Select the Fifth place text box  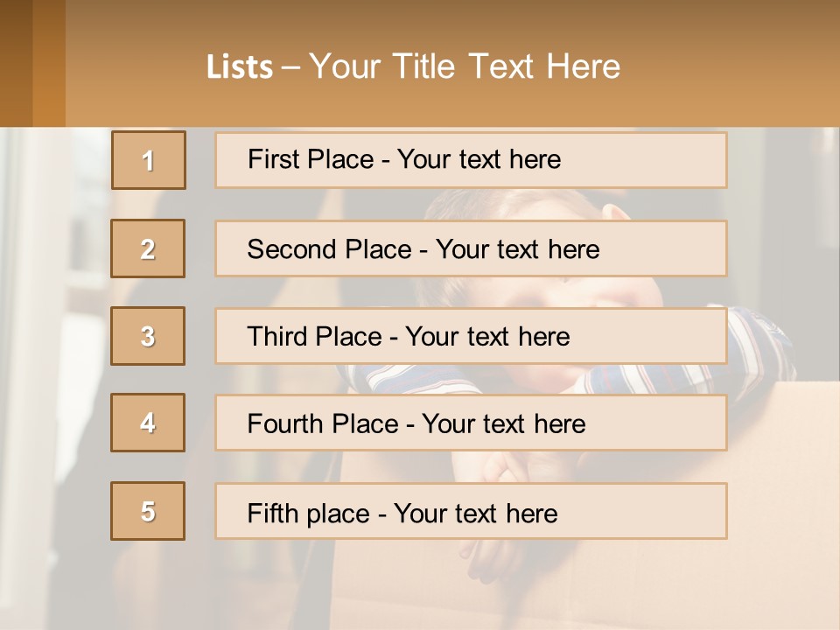click(471, 511)
